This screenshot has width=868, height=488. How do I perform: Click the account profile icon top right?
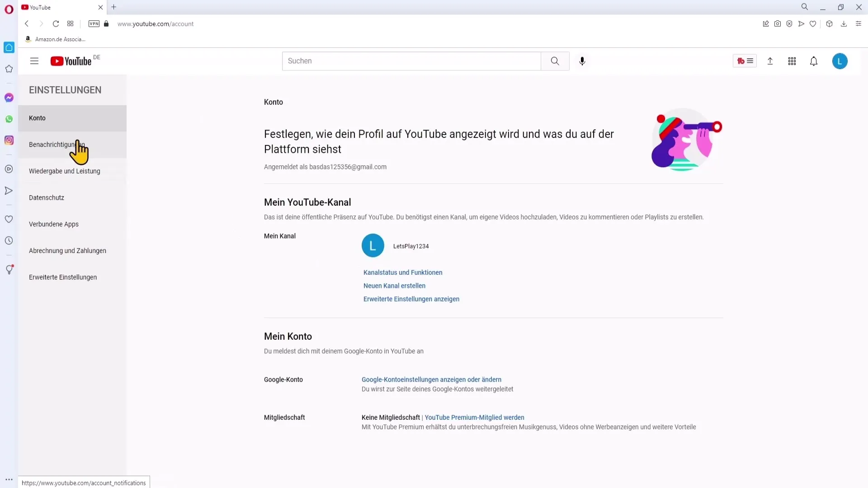pos(840,61)
